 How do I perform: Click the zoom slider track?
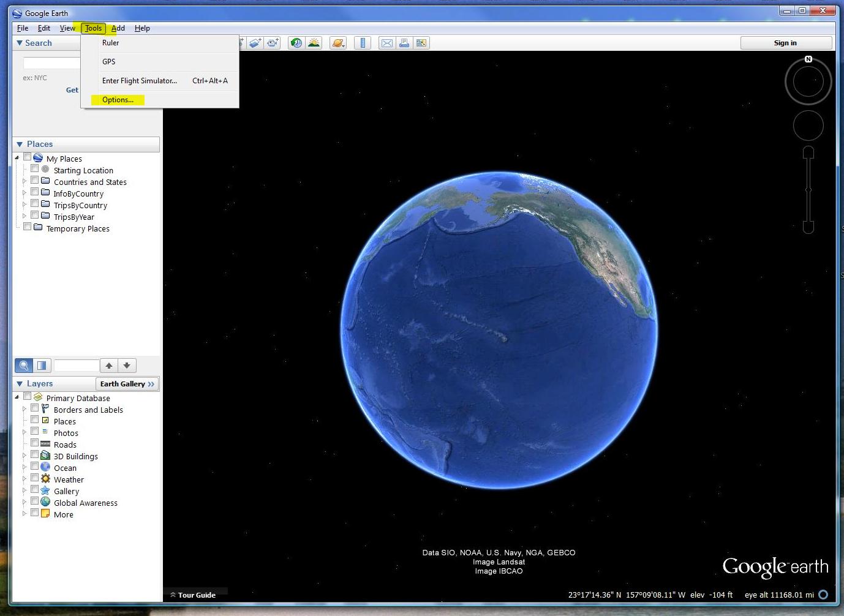[x=808, y=190]
